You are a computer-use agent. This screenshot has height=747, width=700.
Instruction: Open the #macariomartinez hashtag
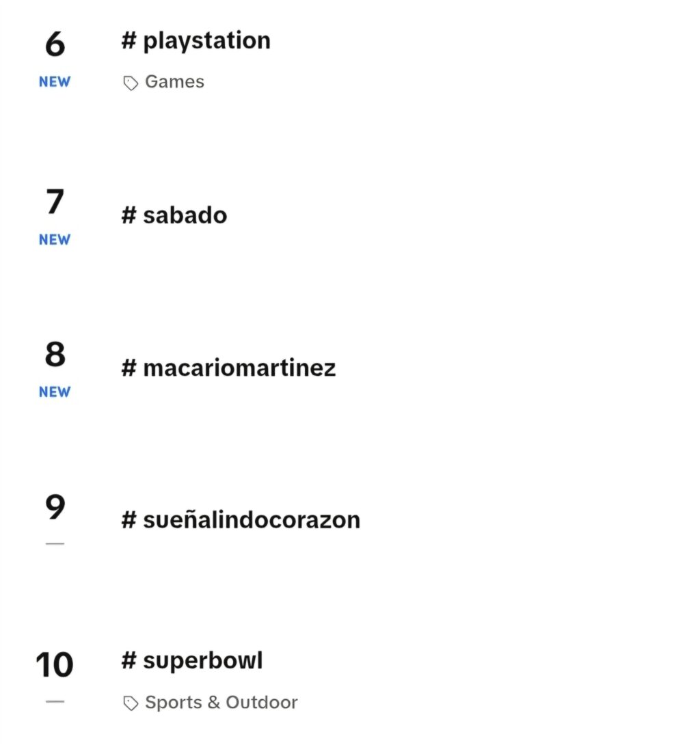point(228,368)
